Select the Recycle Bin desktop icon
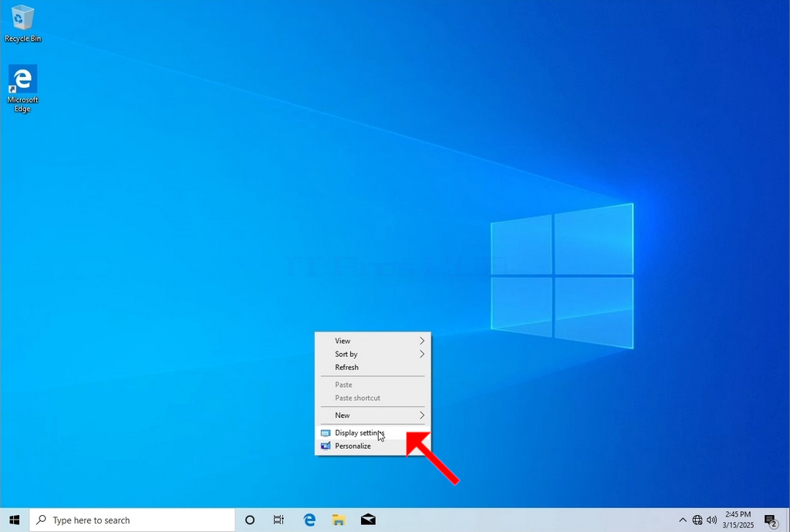This screenshot has width=790, height=532. click(x=22, y=24)
